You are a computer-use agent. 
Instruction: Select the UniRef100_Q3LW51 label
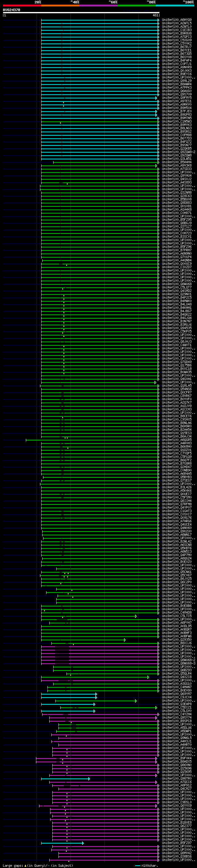click(x=177, y=159)
